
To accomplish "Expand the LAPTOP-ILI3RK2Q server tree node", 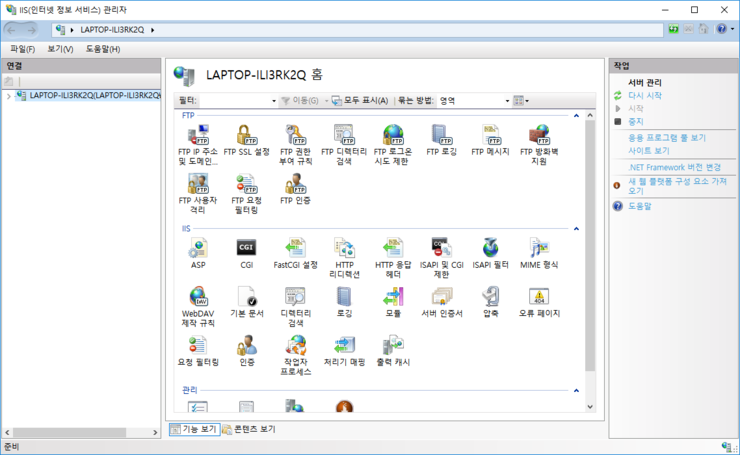I will [x=8, y=96].
